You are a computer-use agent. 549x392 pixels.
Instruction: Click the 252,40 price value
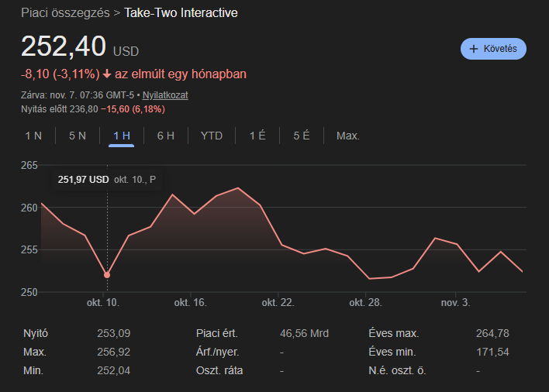(x=64, y=46)
